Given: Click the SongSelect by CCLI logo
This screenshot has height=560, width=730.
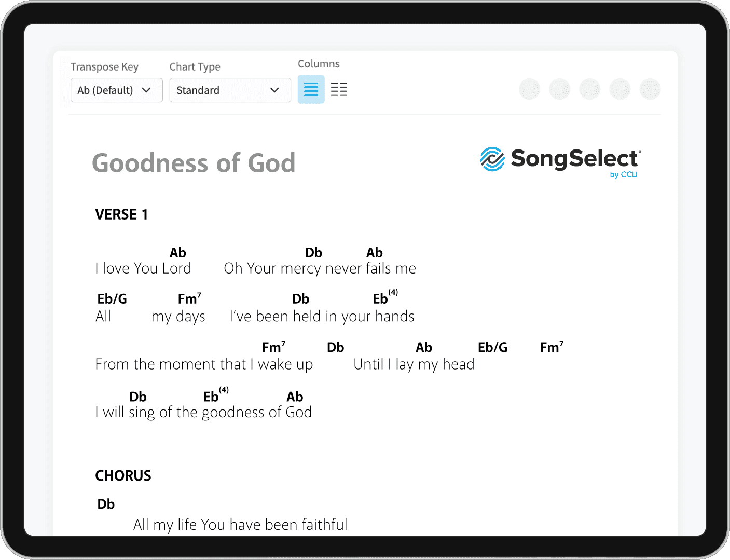Looking at the screenshot, I should click(560, 161).
